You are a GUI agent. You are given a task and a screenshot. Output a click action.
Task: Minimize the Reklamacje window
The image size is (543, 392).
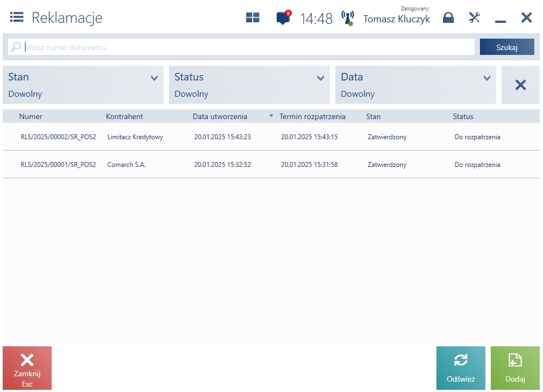click(x=501, y=21)
